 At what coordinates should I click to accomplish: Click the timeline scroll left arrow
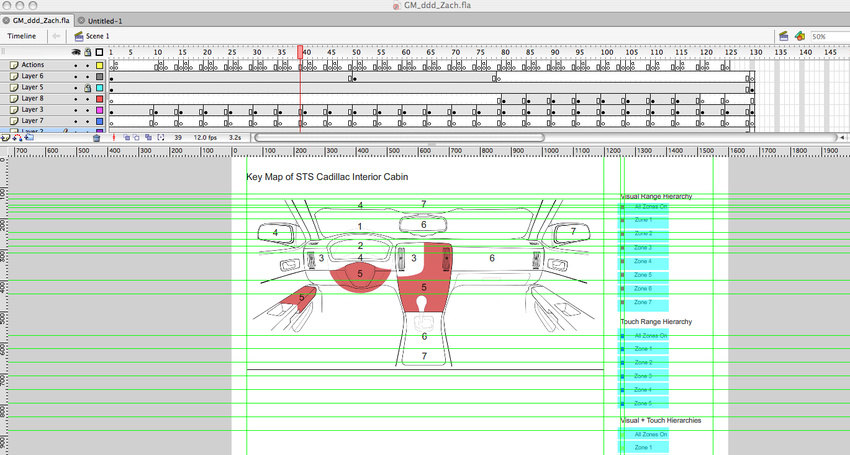[842, 138]
